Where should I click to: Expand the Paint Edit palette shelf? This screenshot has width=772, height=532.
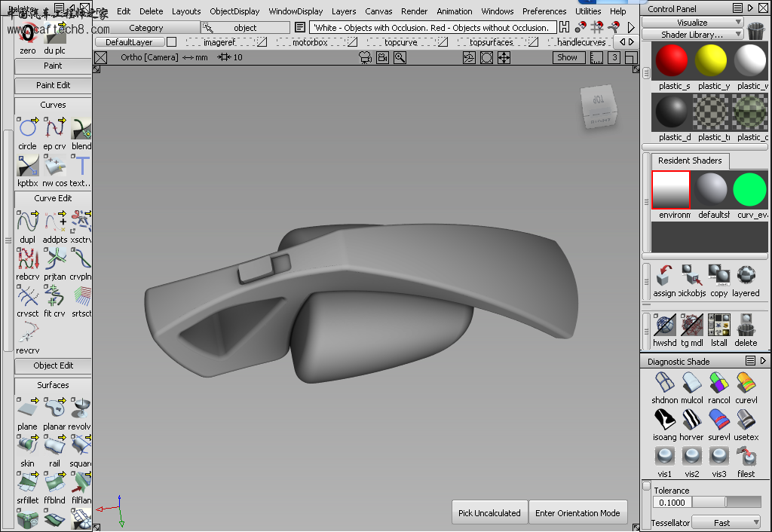coord(54,85)
